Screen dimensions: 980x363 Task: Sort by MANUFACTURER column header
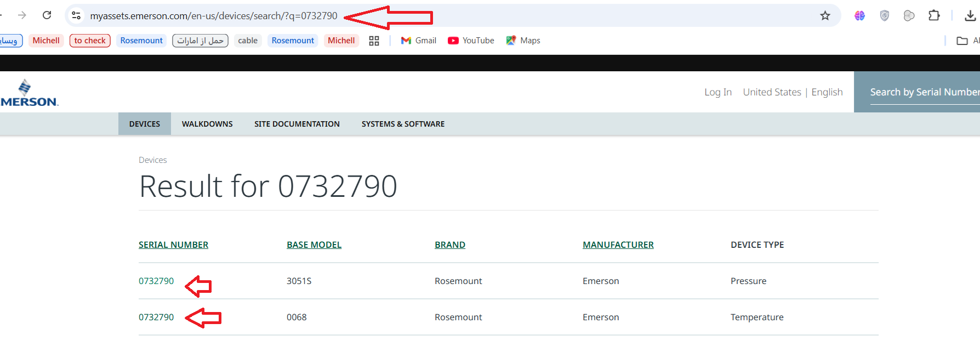click(x=618, y=245)
